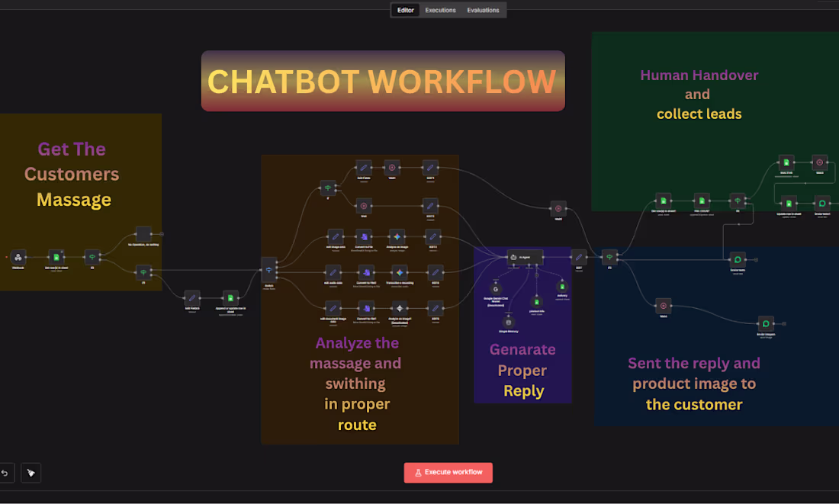Open the Switch node
Image resolution: width=839 pixels, height=504 pixels.
pos(268,270)
